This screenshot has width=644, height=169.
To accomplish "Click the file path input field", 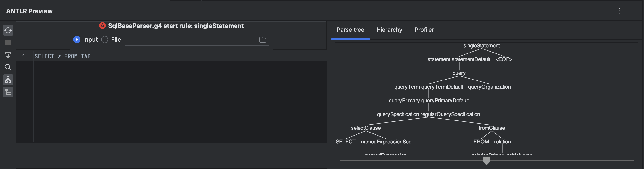I will pyautogui.click(x=191, y=40).
